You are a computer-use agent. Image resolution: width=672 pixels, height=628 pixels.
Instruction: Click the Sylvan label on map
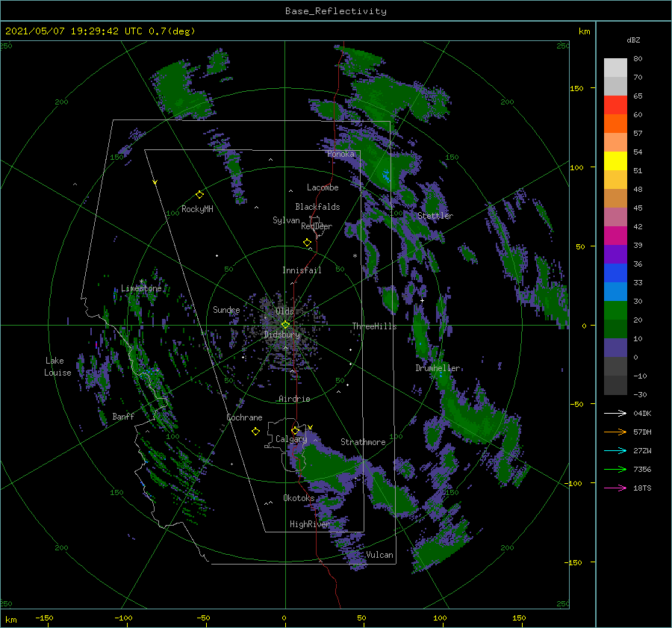point(286,220)
